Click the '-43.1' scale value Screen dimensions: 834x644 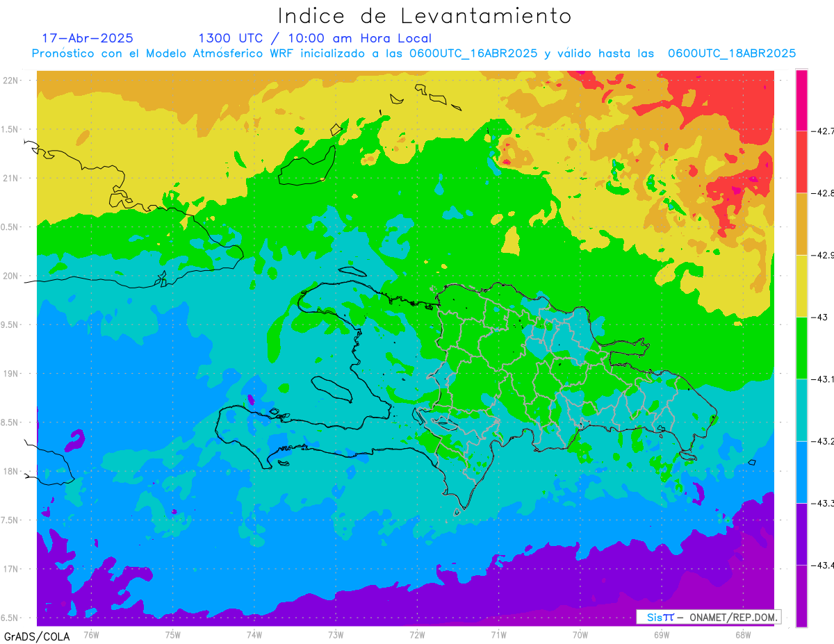click(822, 379)
